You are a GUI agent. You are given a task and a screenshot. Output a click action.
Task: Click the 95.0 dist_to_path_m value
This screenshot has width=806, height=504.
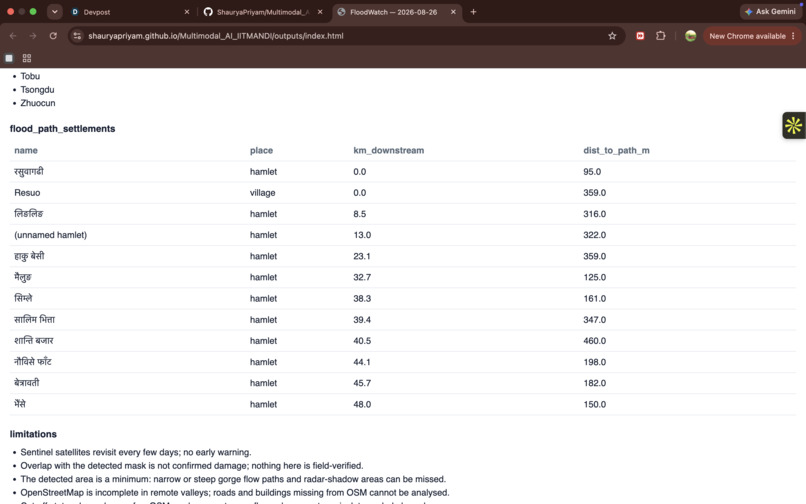pyautogui.click(x=592, y=172)
